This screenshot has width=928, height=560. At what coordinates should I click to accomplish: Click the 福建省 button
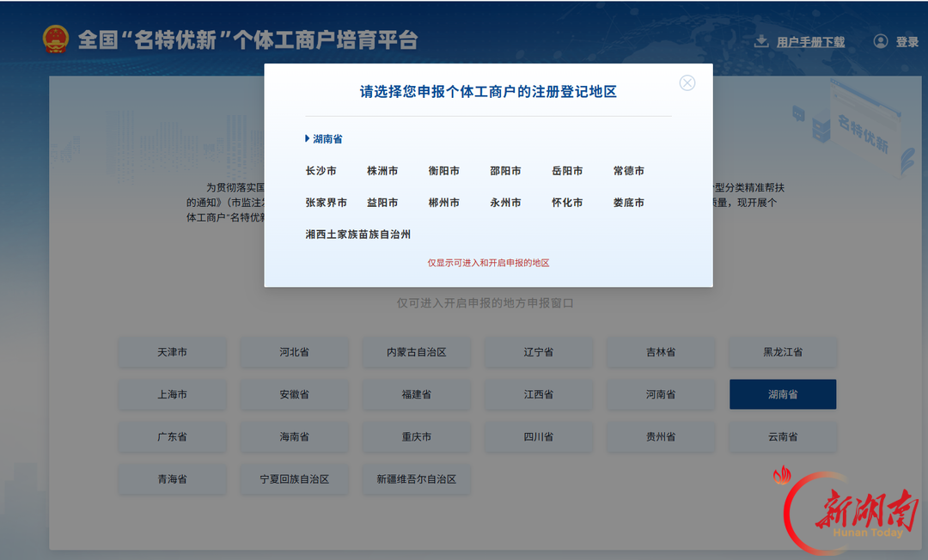point(417,394)
